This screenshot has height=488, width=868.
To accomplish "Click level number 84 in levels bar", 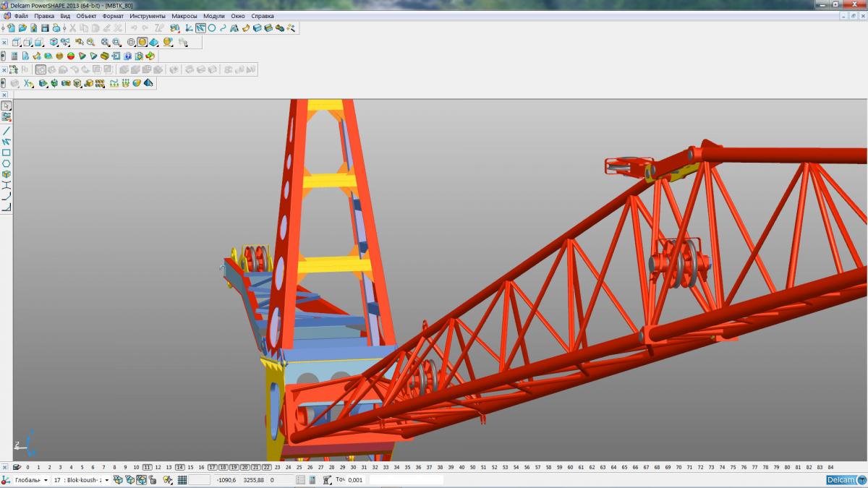I will click(x=830, y=467).
